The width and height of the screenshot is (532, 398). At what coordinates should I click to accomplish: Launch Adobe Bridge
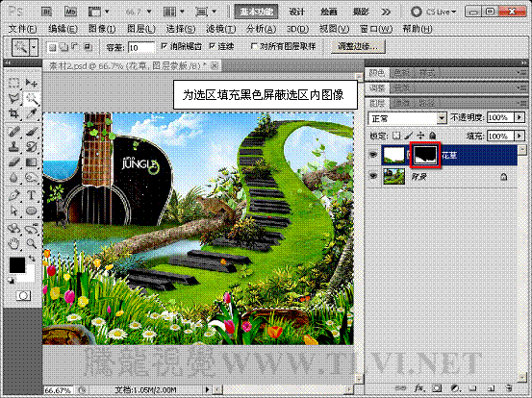tap(46, 12)
